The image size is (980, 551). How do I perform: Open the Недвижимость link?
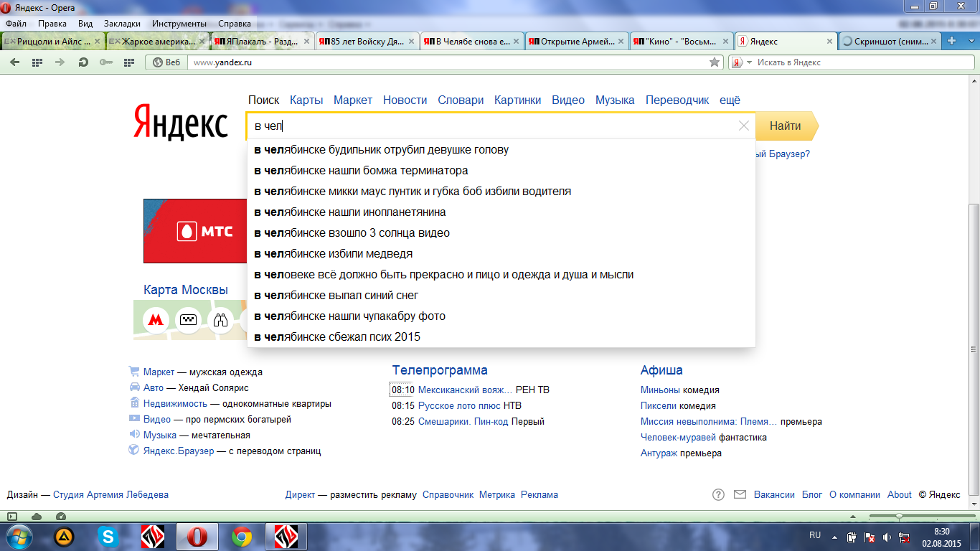pos(176,404)
